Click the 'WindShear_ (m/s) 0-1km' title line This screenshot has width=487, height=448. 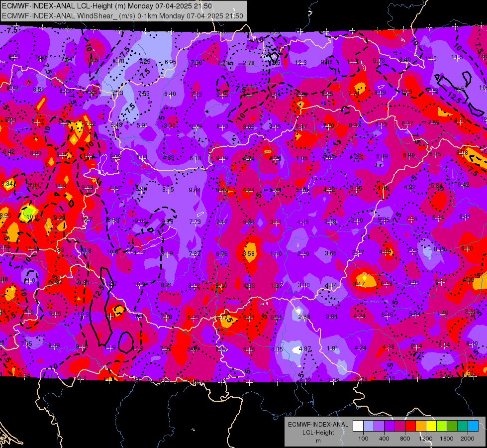(x=123, y=16)
